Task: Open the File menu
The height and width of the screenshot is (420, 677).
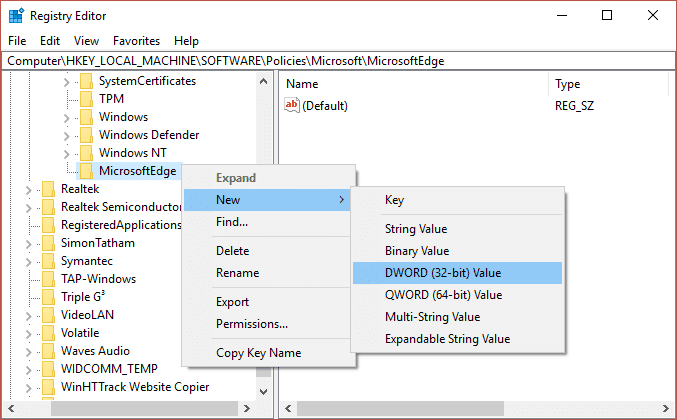Action: [x=17, y=41]
